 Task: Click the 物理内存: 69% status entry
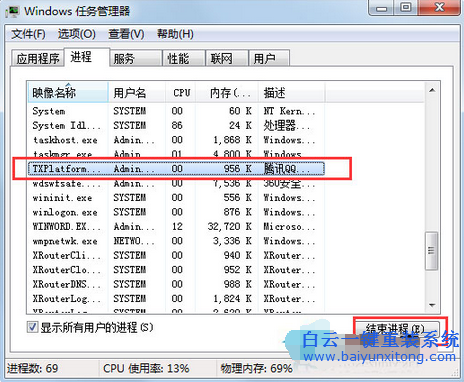click(x=256, y=368)
